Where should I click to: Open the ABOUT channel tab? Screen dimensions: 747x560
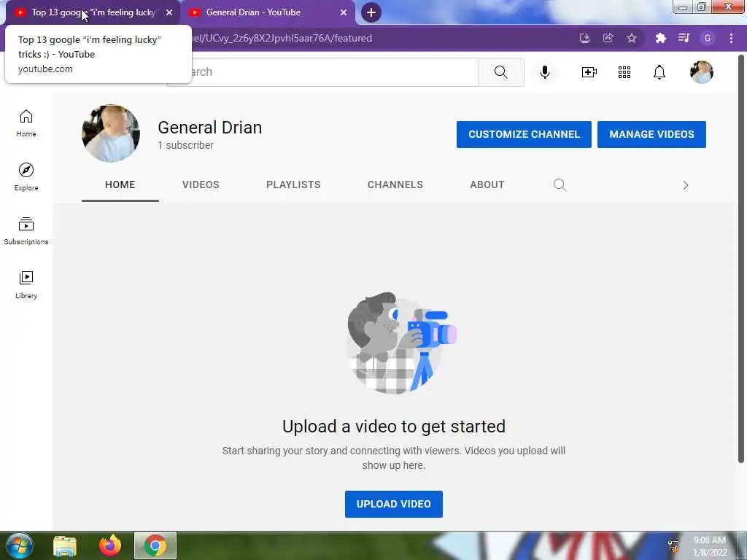[487, 184]
